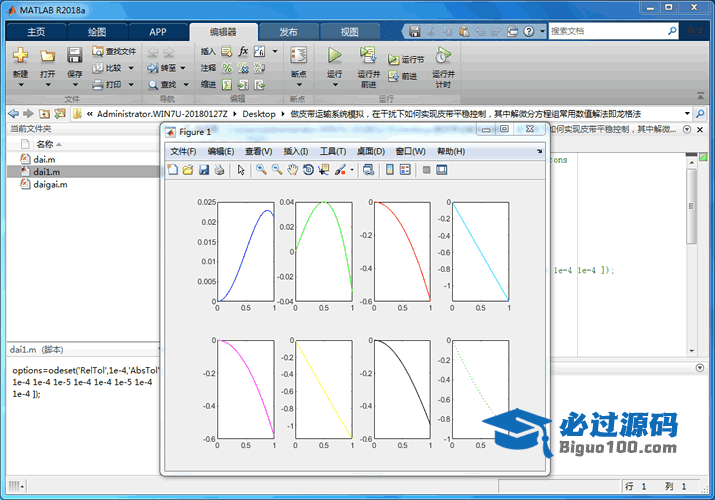The width and height of the screenshot is (715, 500).
Task: Open Figure 1 View menu
Action: pos(259,151)
